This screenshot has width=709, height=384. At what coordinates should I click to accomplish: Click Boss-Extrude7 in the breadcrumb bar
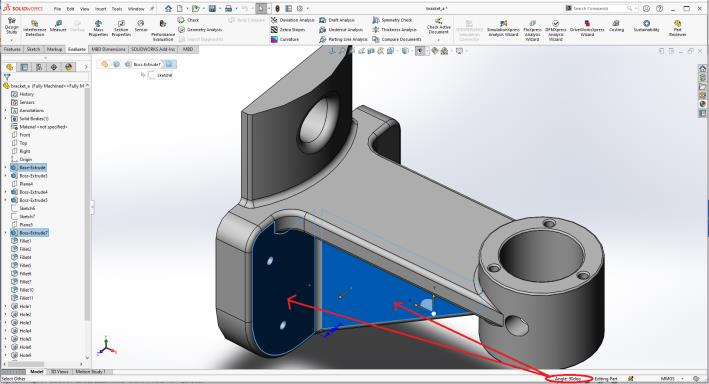(x=147, y=64)
